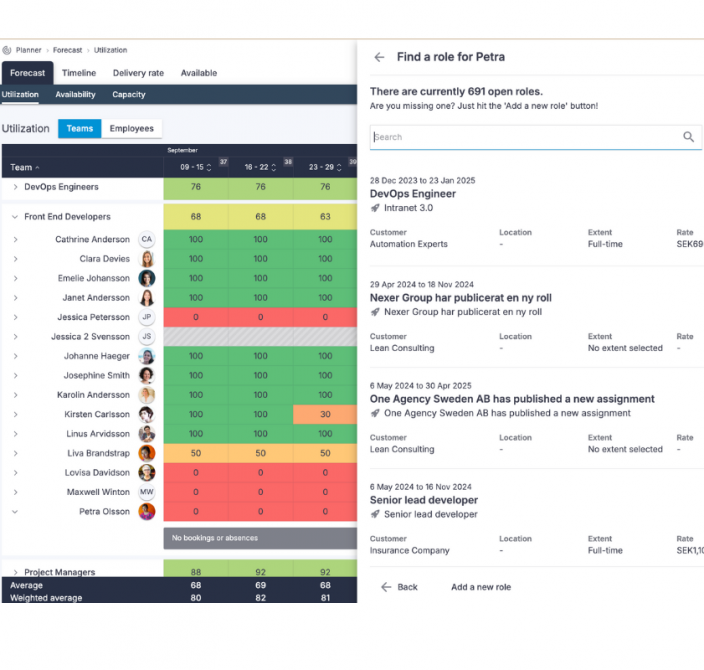Expand the DevOps Engineers team row
The image size is (704, 670).
(15, 187)
